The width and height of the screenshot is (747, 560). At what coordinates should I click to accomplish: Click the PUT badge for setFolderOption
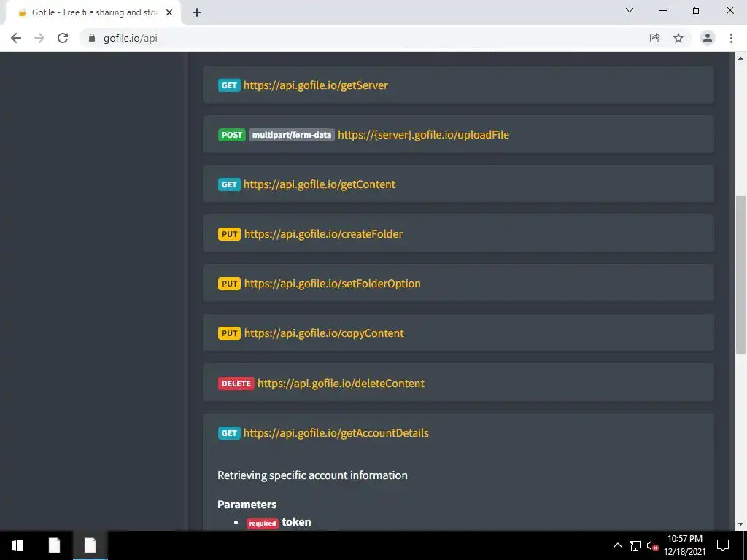tap(230, 284)
